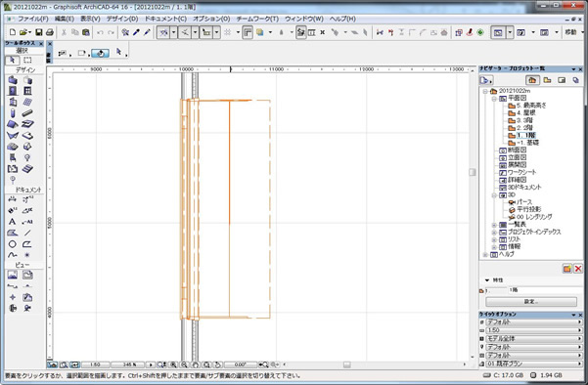Click the Undo arrow icon

coord(100,32)
